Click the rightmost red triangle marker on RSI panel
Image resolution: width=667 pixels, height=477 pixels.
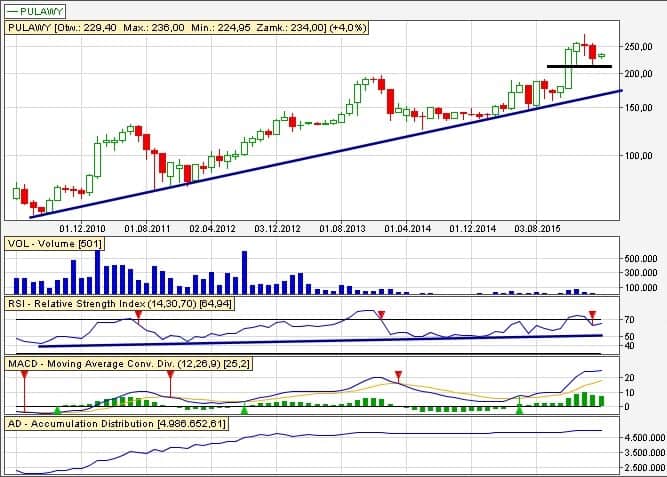[592, 314]
